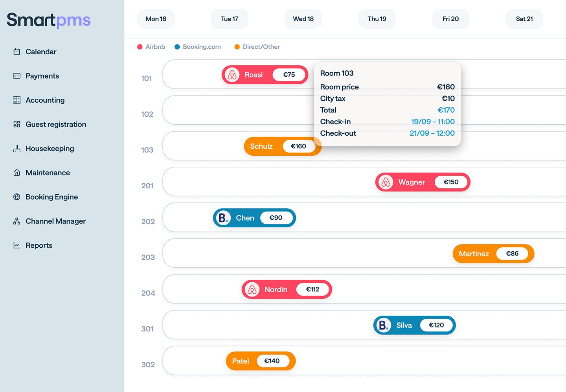Click the red Airbnb legend dot

(x=140, y=47)
